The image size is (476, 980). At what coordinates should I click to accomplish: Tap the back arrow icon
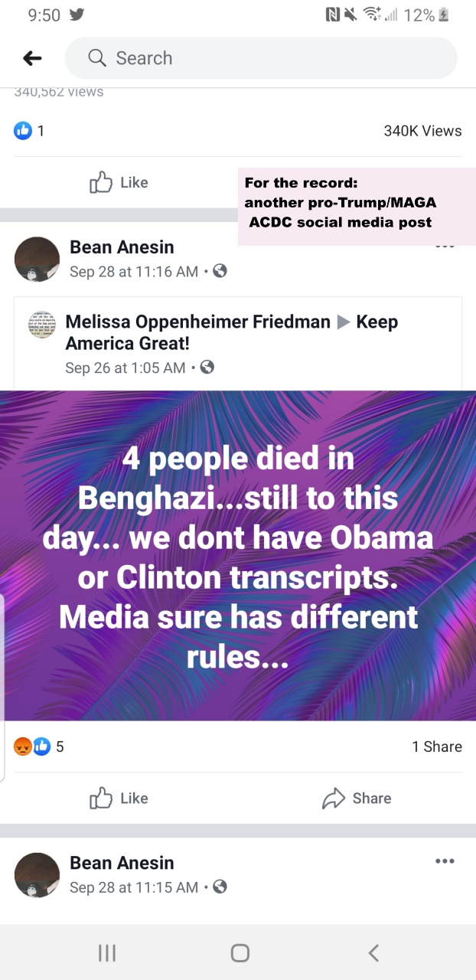[x=32, y=58]
